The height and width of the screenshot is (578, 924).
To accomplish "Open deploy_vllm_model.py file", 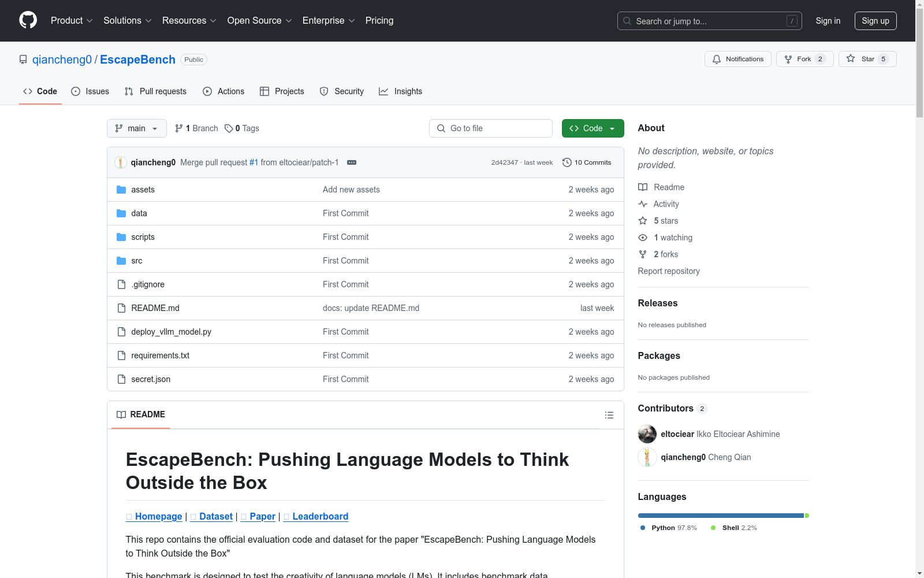I will [x=172, y=332].
